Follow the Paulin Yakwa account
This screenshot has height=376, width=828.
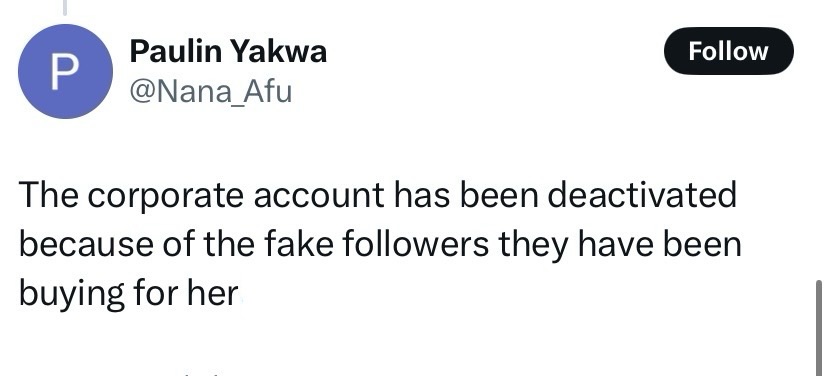click(x=728, y=51)
